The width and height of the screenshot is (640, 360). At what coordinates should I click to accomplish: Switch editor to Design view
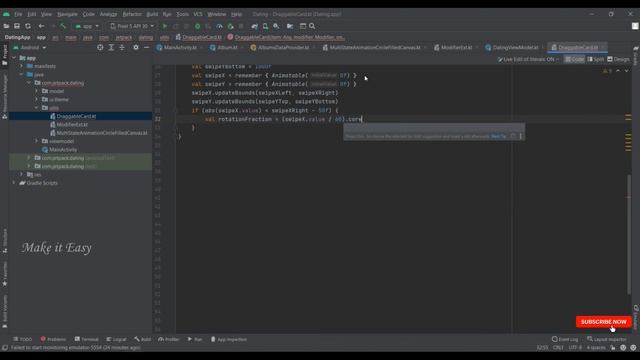618,59
